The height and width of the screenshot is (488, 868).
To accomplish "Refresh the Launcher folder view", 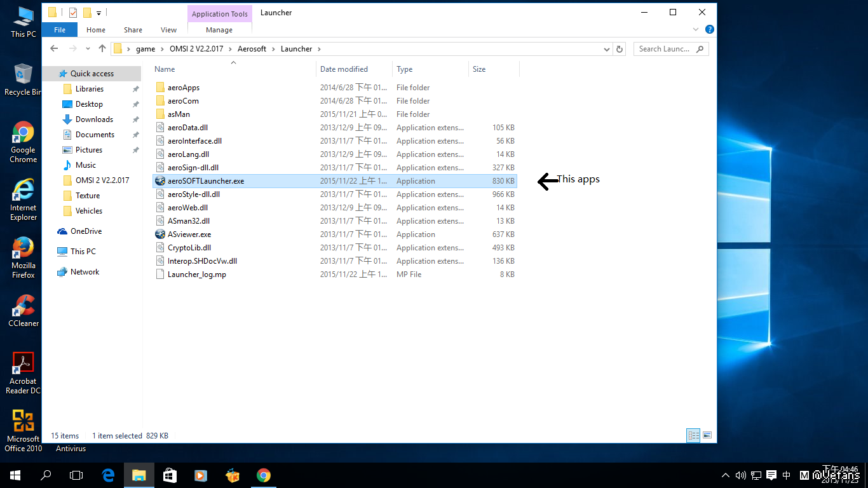I will pyautogui.click(x=620, y=49).
